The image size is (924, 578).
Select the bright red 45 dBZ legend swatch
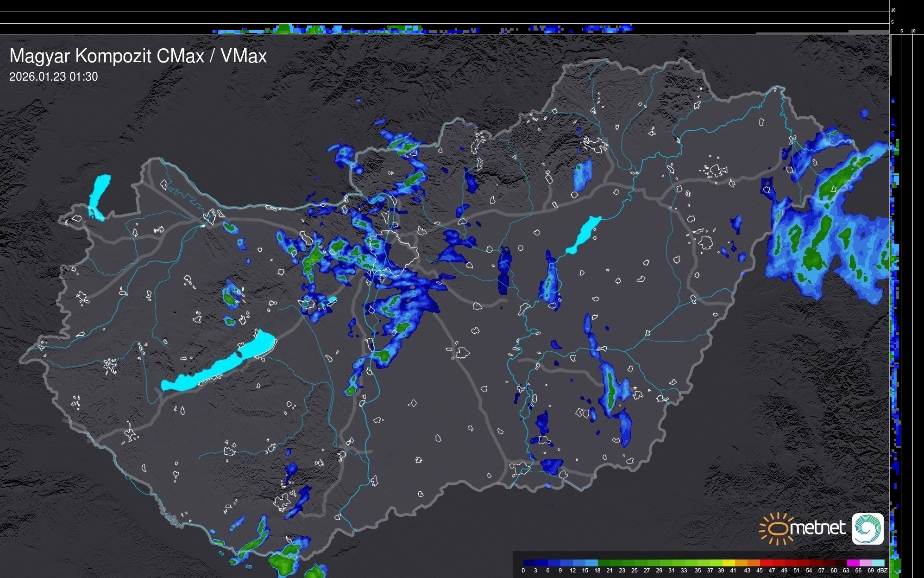[x=765, y=563]
